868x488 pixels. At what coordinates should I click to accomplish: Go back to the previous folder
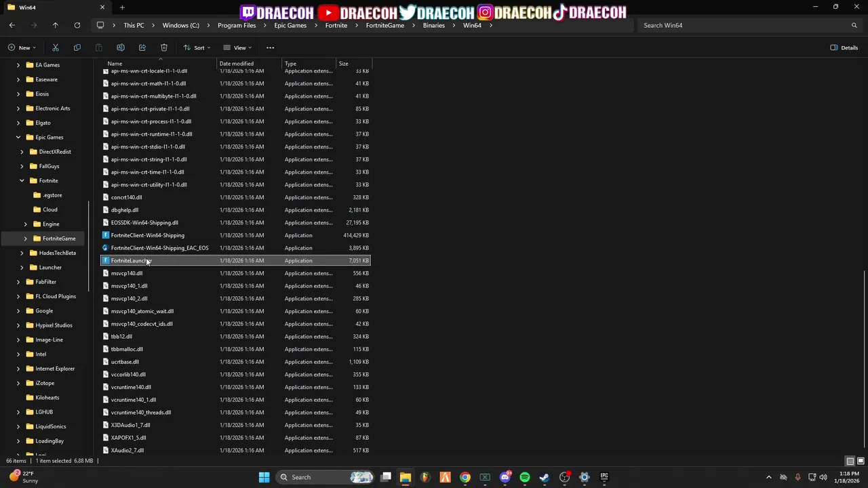12,25
